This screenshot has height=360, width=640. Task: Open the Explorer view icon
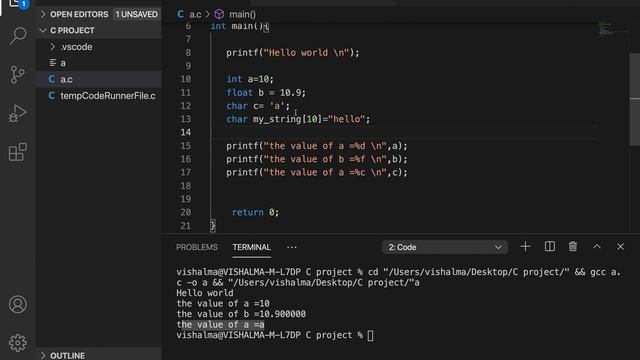click(16, 4)
